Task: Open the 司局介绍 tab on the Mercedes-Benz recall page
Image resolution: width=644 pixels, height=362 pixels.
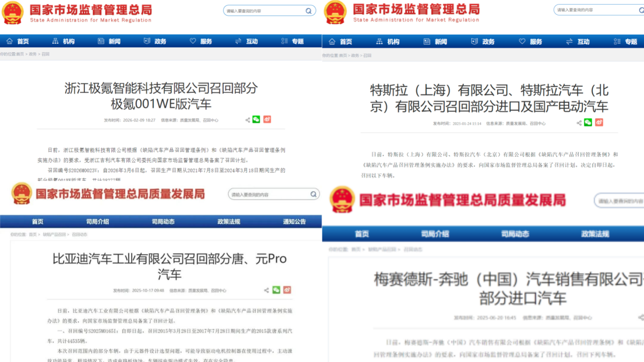Action: tap(435, 234)
